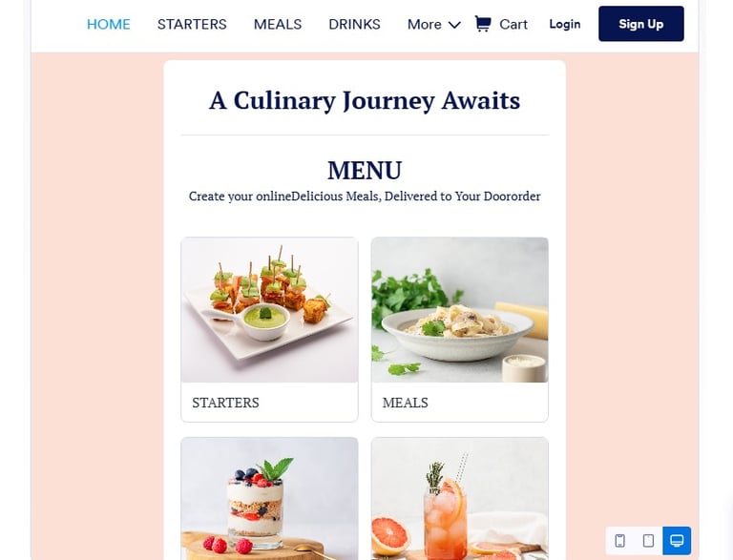Click the Sign Up button
Viewport: 733px width, 560px height.
(641, 24)
